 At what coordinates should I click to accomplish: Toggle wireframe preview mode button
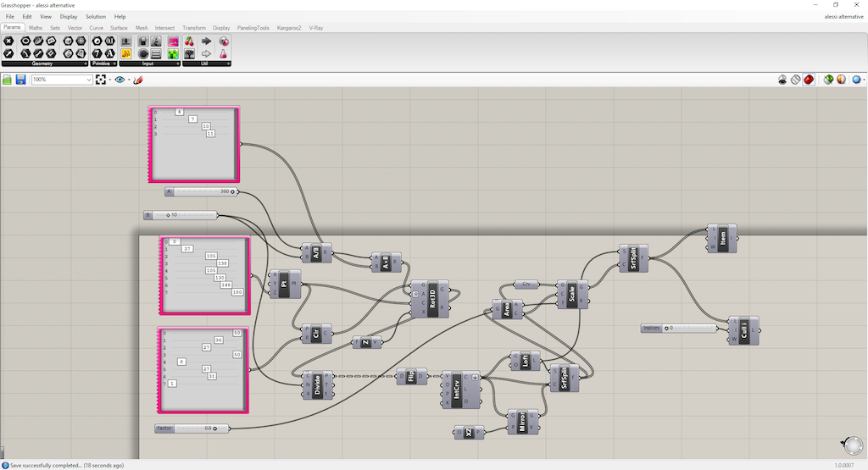(x=795, y=80)
